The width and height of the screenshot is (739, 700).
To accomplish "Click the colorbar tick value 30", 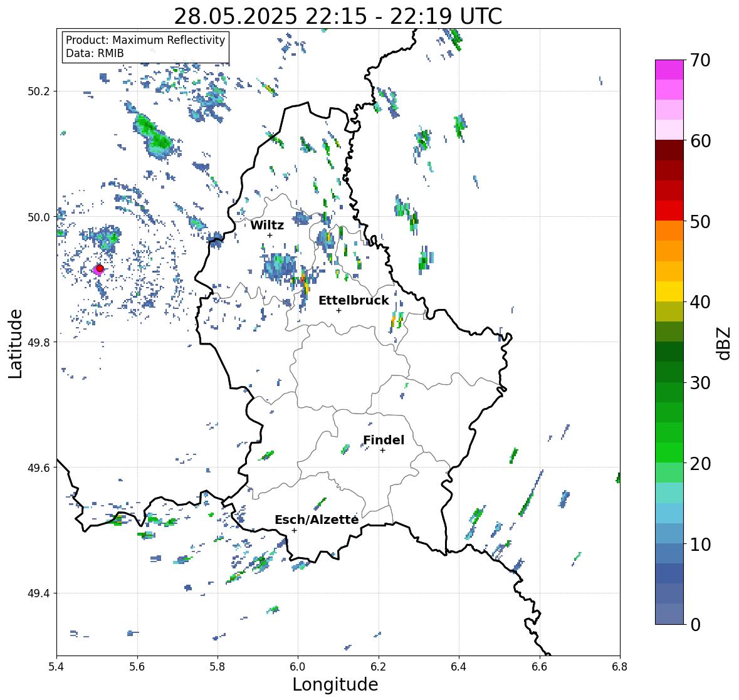I will (700, 383).
